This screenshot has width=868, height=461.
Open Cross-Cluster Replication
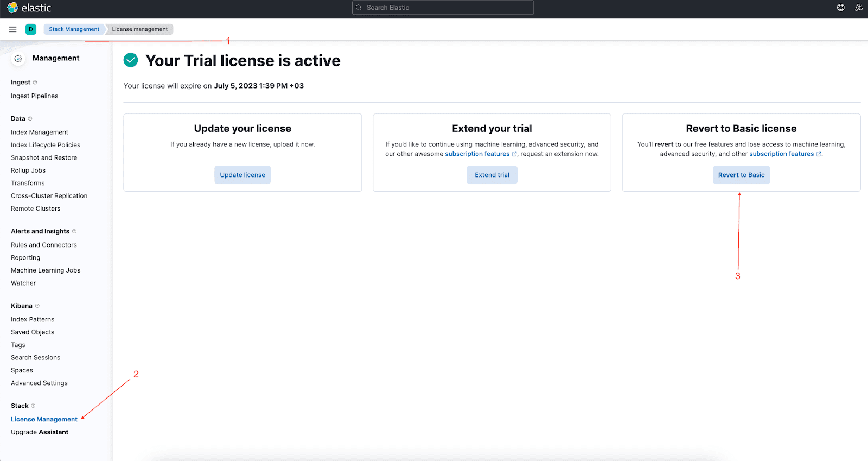(49, 196)
